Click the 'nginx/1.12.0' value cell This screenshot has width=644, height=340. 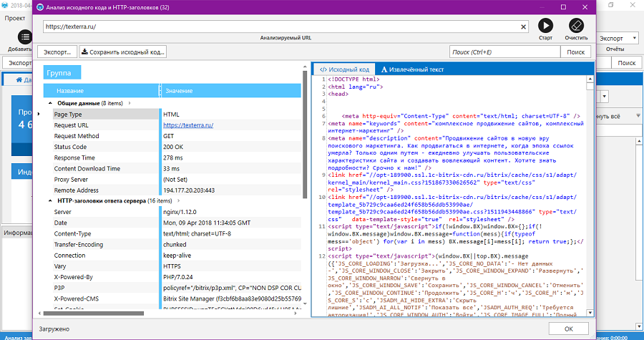[231, 212]
